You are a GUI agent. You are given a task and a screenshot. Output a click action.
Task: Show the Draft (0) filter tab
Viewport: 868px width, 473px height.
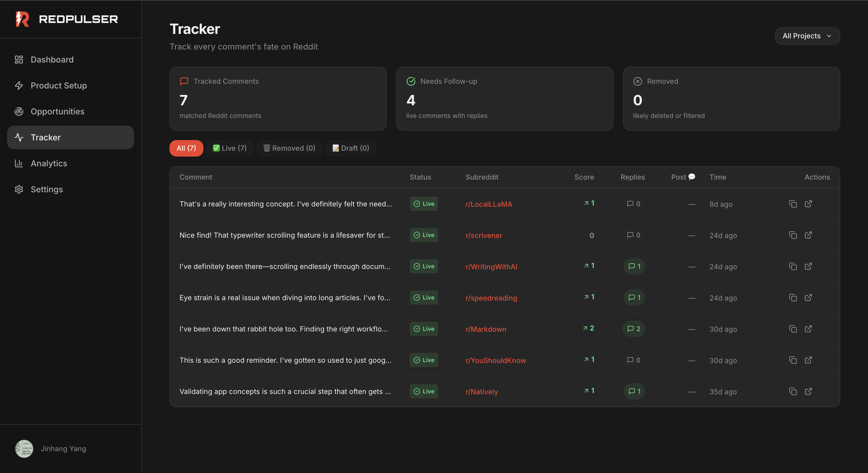pyautogui.click(x=350, y=148)
